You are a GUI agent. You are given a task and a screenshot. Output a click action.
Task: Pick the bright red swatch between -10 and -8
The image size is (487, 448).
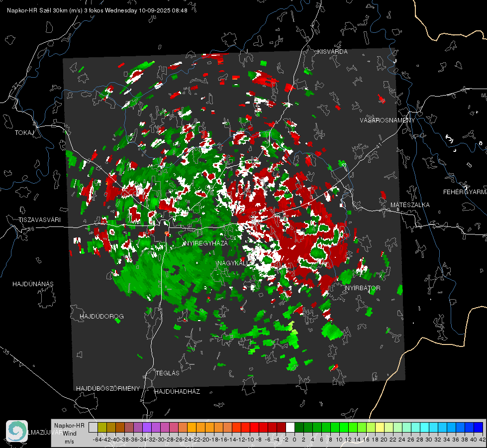click(254, 427)
